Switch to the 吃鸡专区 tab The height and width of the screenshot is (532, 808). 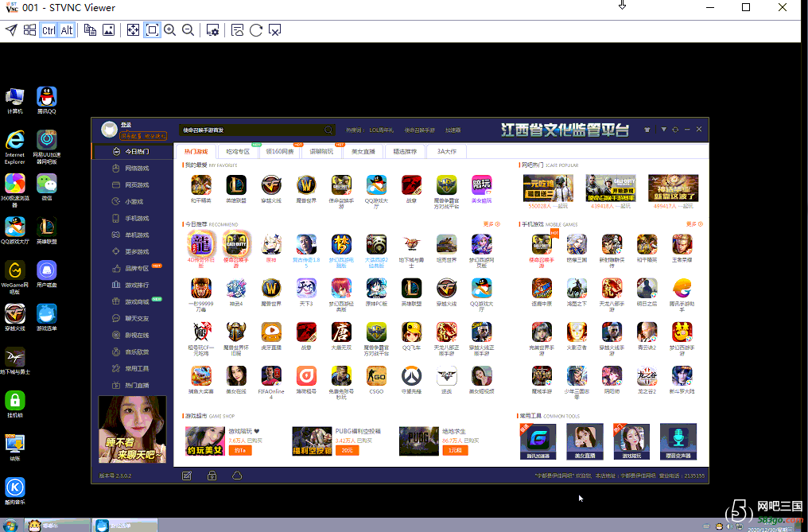pyautogui.click(x=238, y=151)
